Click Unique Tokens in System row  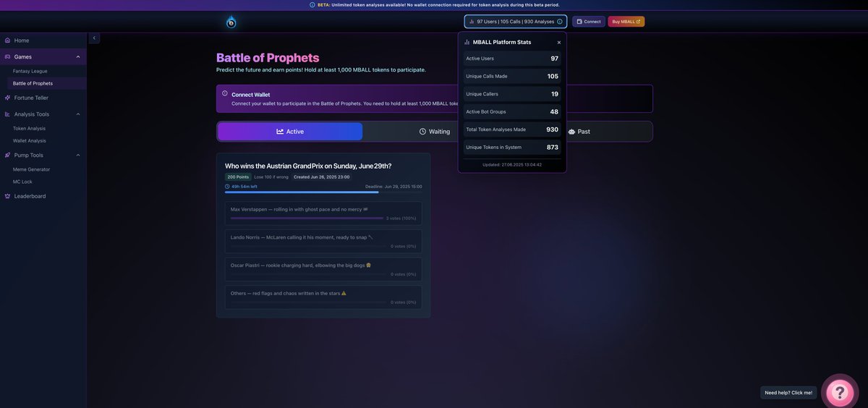pos(512,147)
